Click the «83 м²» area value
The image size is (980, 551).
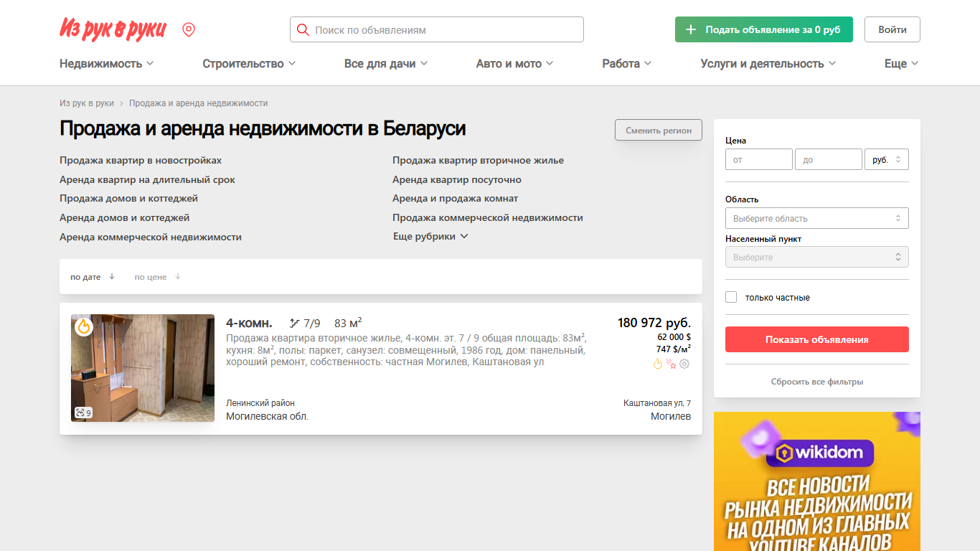click(x=348, y=323)
